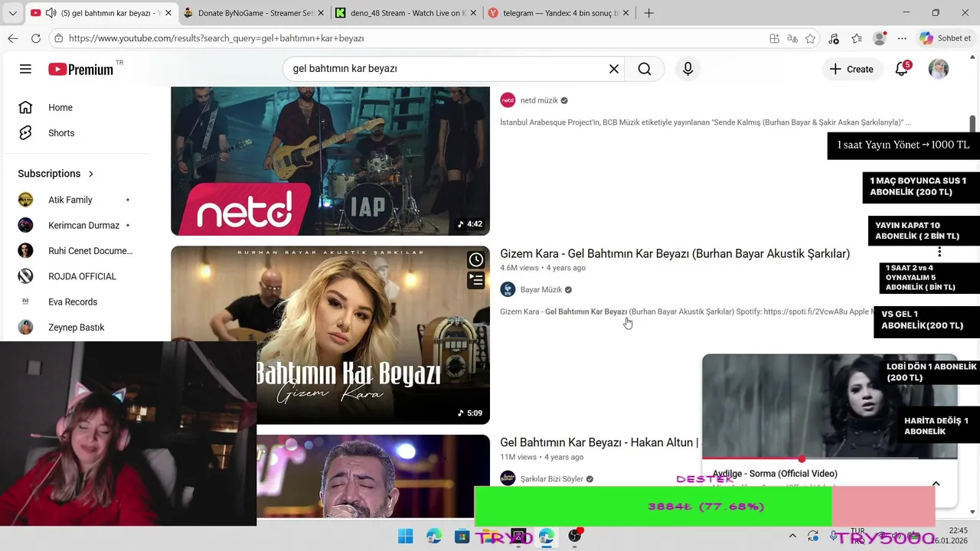This screenshot has width=980, height=551.
Task: Open the Windows Start menu
Action: point(406,536)
